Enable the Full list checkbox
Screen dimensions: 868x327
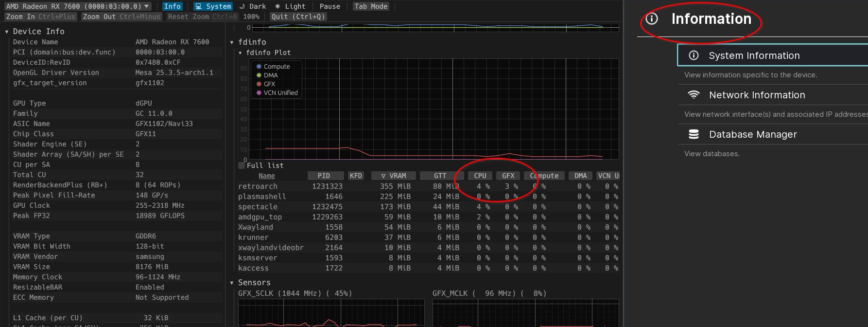(x=242, y=165)
